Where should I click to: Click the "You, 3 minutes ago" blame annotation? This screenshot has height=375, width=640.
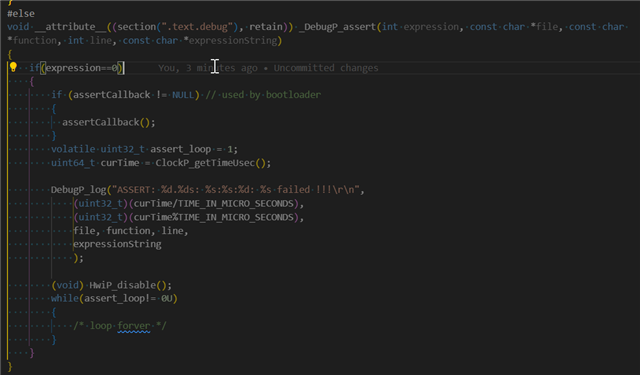coord(208,68)
